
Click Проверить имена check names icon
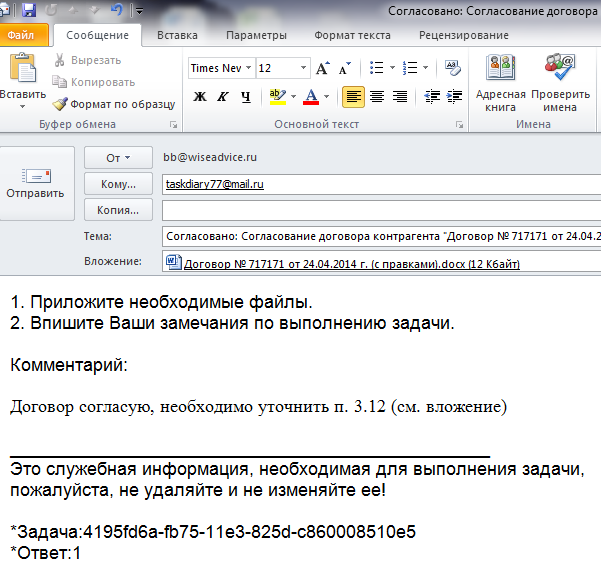(x=560, y=76)
